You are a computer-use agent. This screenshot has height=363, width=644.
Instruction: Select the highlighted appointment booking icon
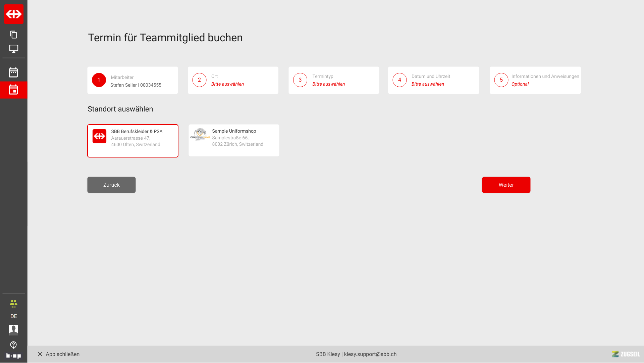(x=13, y=90)
